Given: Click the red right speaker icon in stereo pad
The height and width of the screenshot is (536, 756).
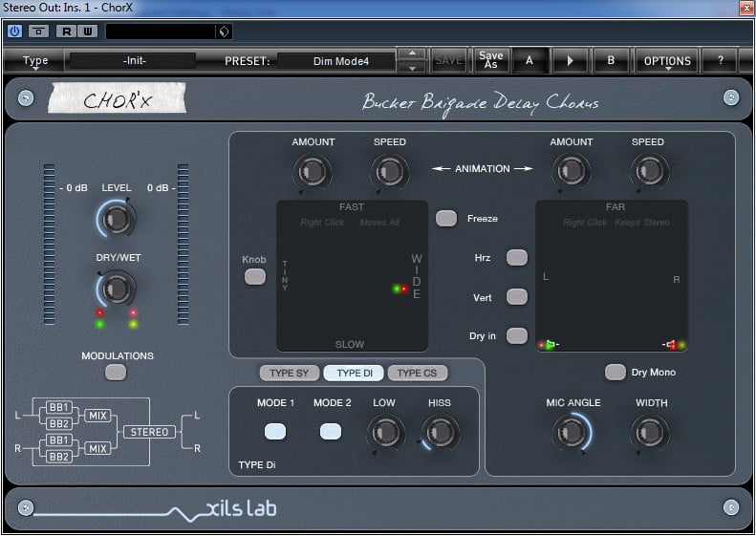Looking at the screenshot, I should click(671, 344).
